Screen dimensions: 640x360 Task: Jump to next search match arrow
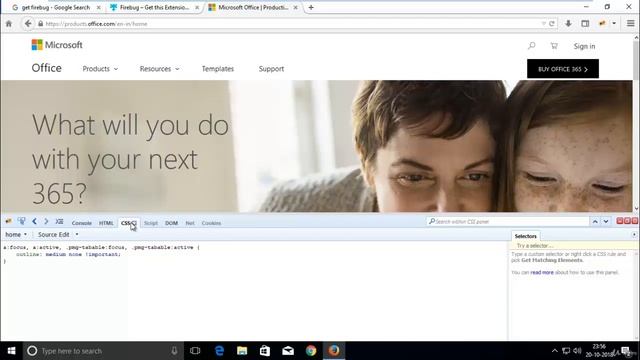click(606, 222)
